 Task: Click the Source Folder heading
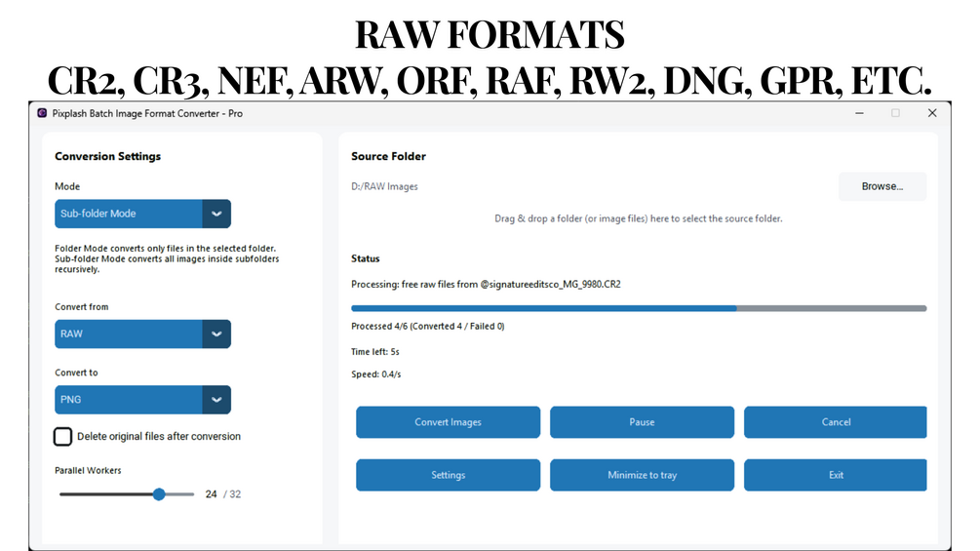[388, 156]
